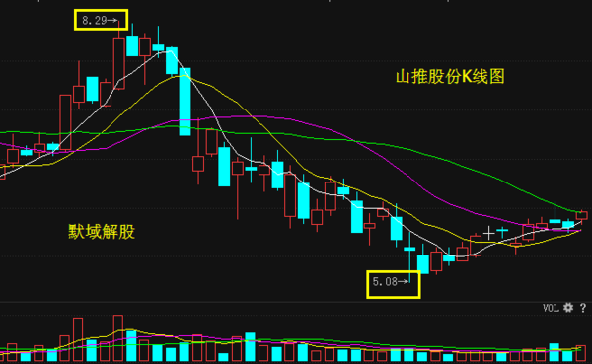Select the last red candle at right edge

pos(581,216)
